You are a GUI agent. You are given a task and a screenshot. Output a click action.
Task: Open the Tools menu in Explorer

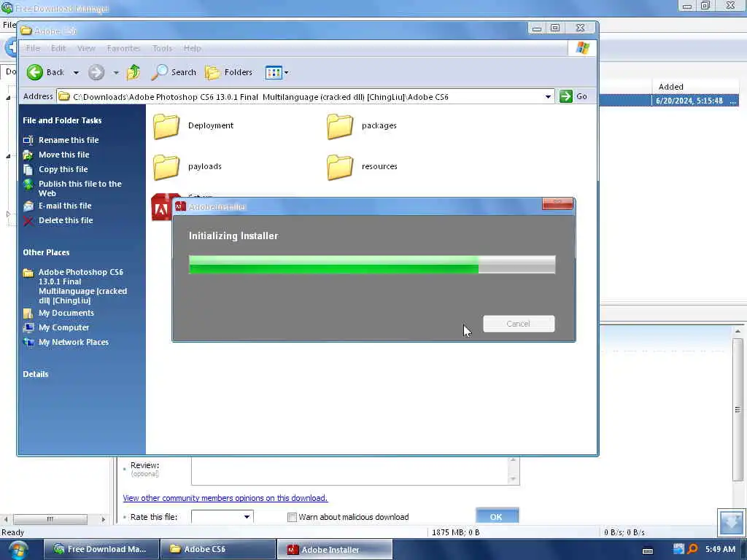point(162,49)
